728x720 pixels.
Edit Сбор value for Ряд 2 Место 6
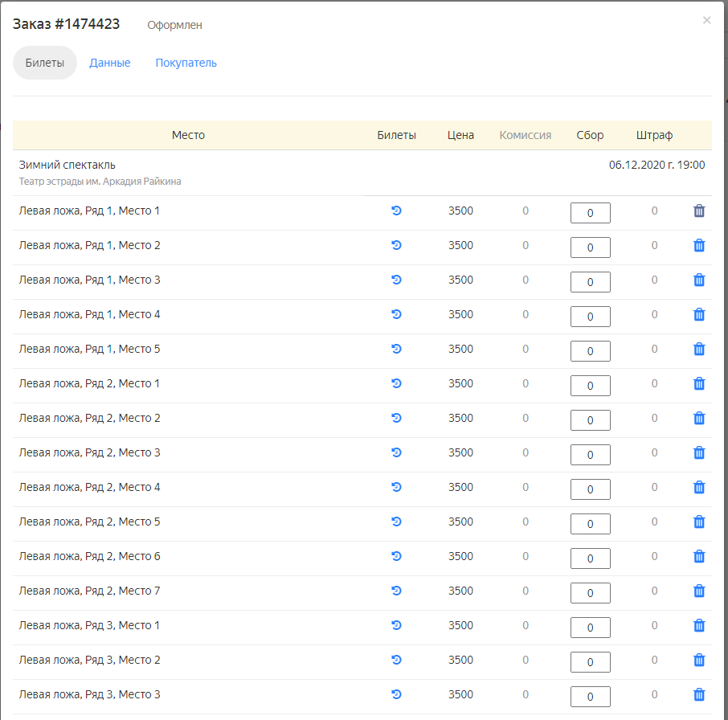(590, 558)
